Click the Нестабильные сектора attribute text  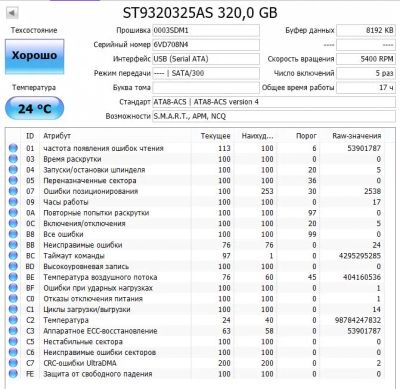click(83, 342)
